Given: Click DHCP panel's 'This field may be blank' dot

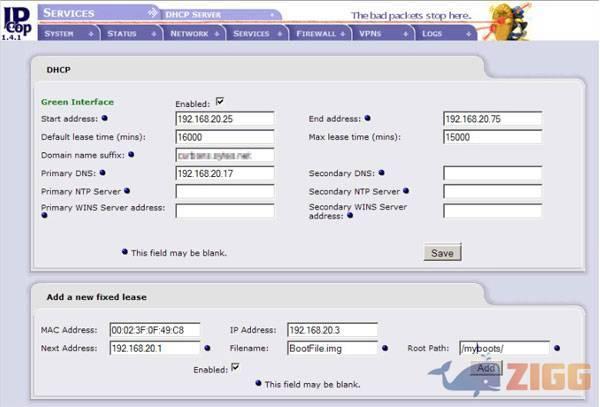Looking at the screenshot, I should pyautogui.click(x=124, y=252).
